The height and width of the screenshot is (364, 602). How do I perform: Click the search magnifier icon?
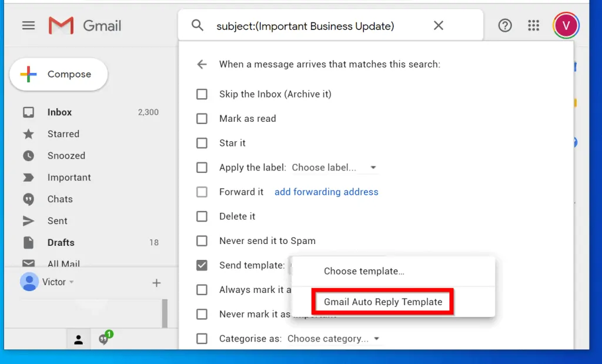[198, 25]
